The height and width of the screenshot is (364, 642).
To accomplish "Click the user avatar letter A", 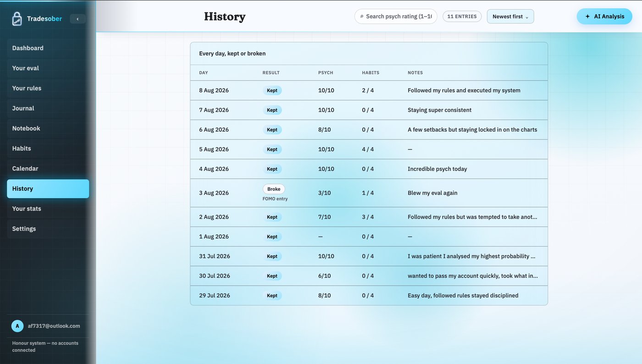I will coord(17,326).
